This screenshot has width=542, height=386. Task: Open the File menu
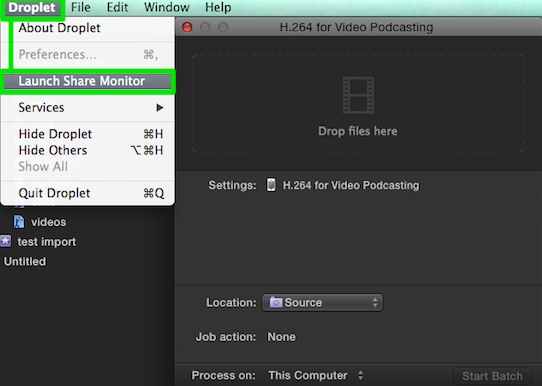[x=81, y=7]
